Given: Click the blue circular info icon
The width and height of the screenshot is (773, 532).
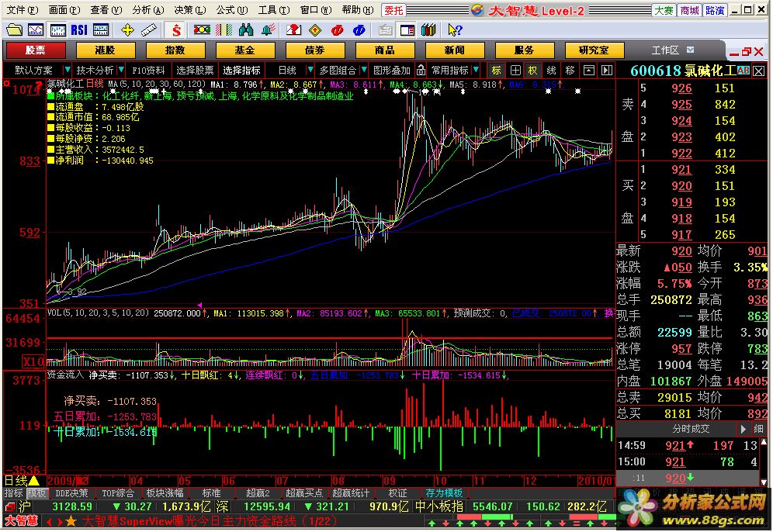Looking at the screenshot, I should 359,30.
